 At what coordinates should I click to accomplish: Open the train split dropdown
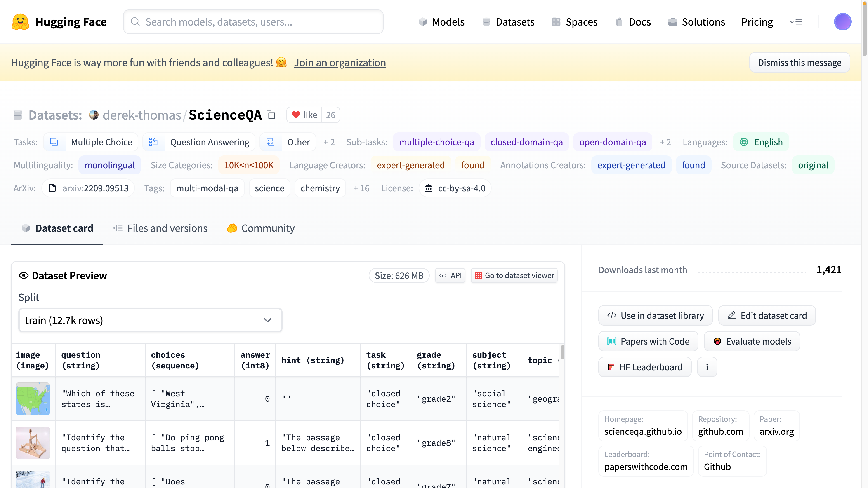click(150, 320)
